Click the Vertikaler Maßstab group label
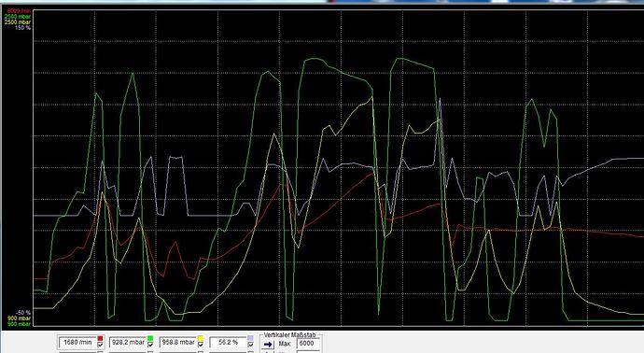Image resolution: width=644 pixels, height=353 pixels. click(x=289, y=335)
